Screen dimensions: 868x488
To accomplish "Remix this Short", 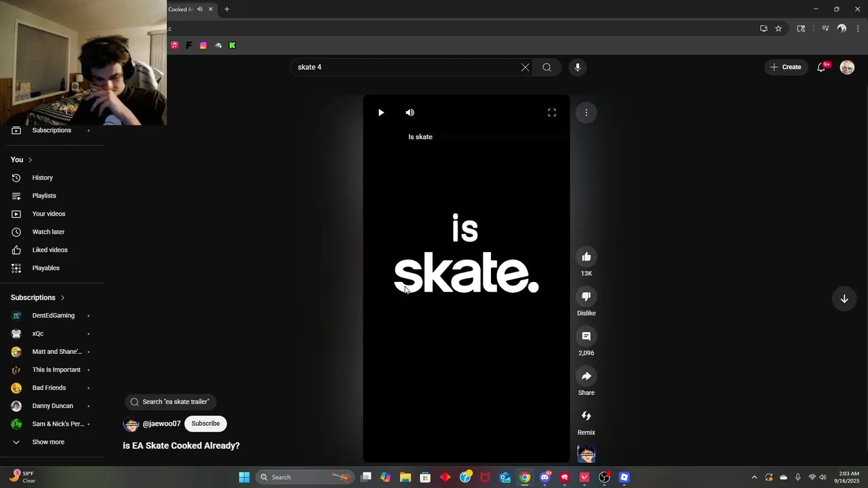I will point(587,415).
